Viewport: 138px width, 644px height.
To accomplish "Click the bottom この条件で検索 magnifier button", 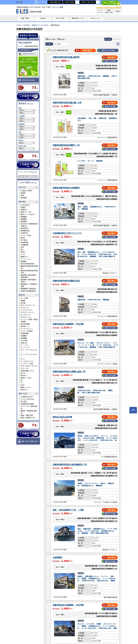I will point(28,434).
